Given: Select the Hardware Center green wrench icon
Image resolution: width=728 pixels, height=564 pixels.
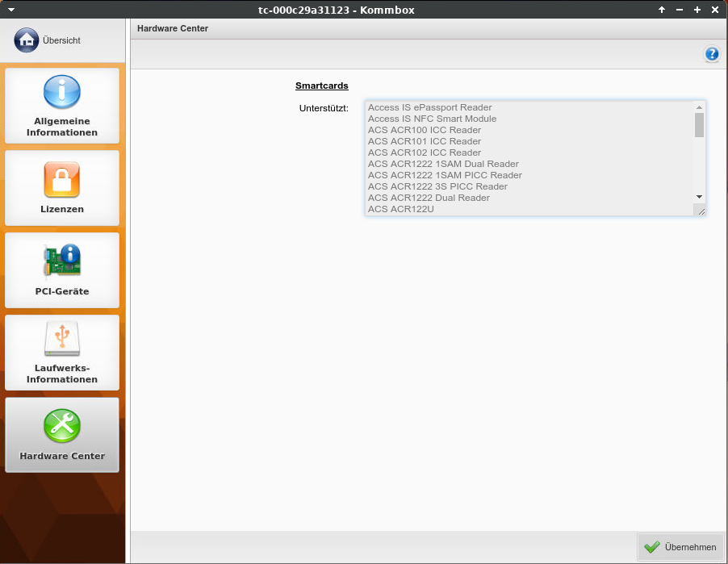Looking at the screenshot, I should [x=62, y=425].
